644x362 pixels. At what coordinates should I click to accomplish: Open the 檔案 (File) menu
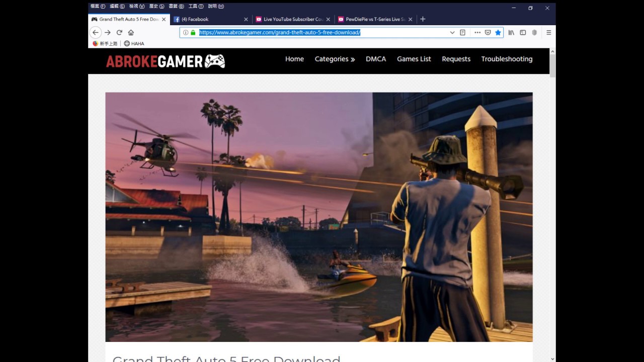click(x=98, y=7)
